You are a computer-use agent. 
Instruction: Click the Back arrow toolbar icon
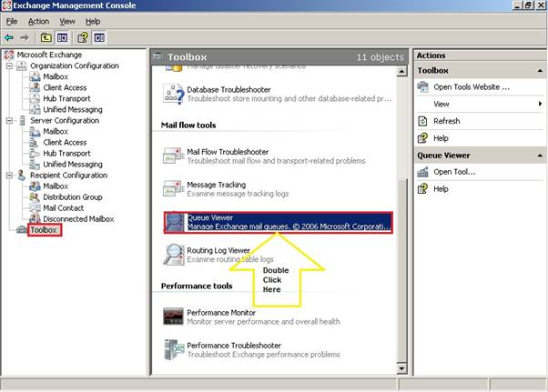pos(9,37)
